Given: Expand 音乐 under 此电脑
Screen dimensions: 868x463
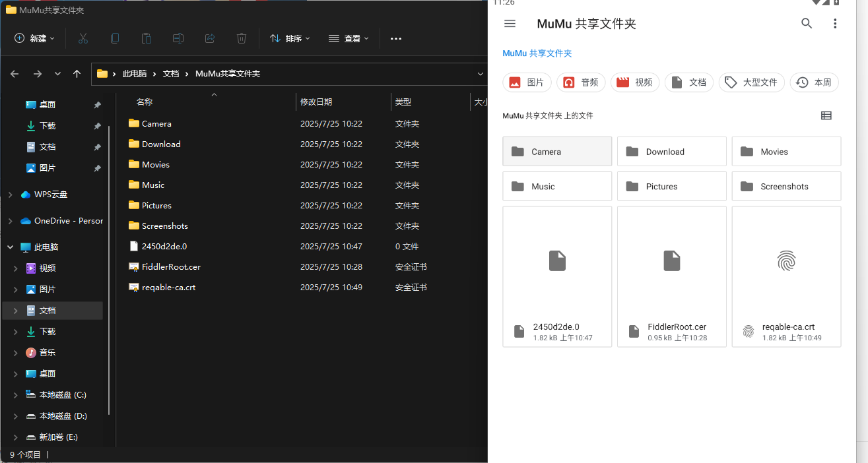Looking at the screenshot, I should 16,353.
